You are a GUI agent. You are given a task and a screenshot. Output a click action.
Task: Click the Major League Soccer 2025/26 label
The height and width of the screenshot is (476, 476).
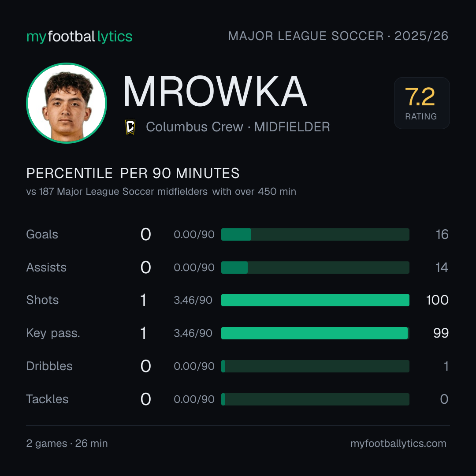tap(338, 36)
